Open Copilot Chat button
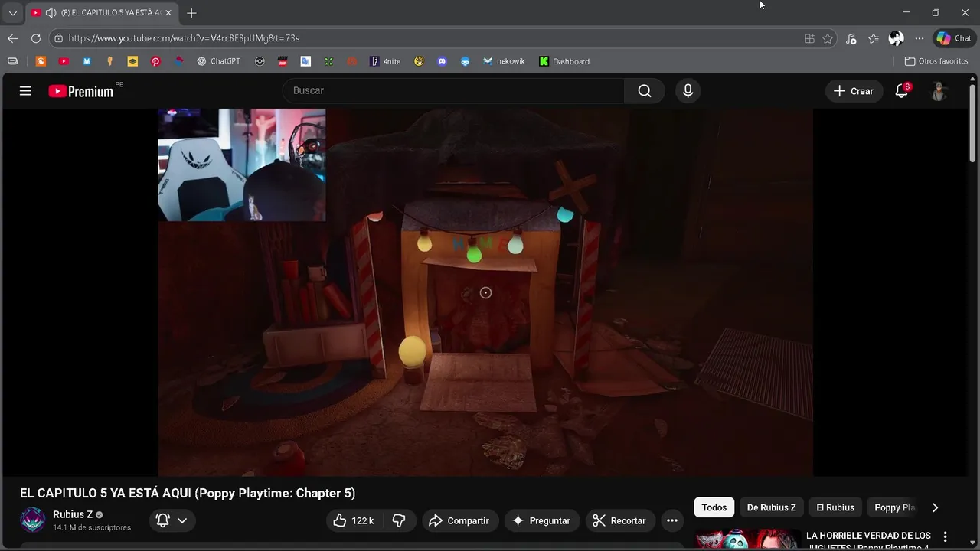The height and width of the screenshot is (551, 980). point(954,38)
